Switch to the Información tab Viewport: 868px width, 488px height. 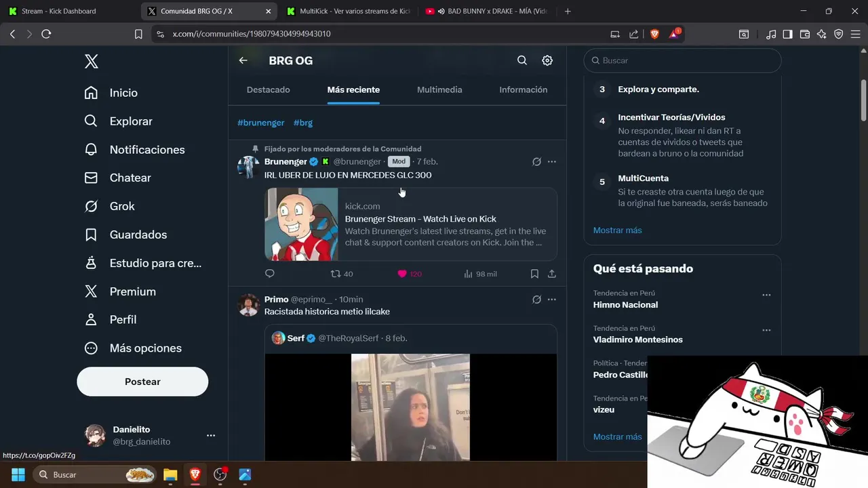tap(524, 89)
